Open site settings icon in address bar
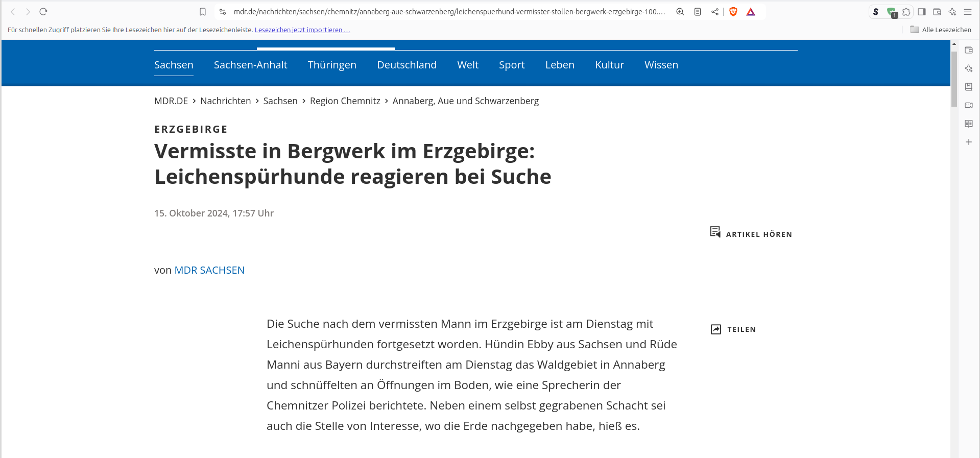 point(223,12)
